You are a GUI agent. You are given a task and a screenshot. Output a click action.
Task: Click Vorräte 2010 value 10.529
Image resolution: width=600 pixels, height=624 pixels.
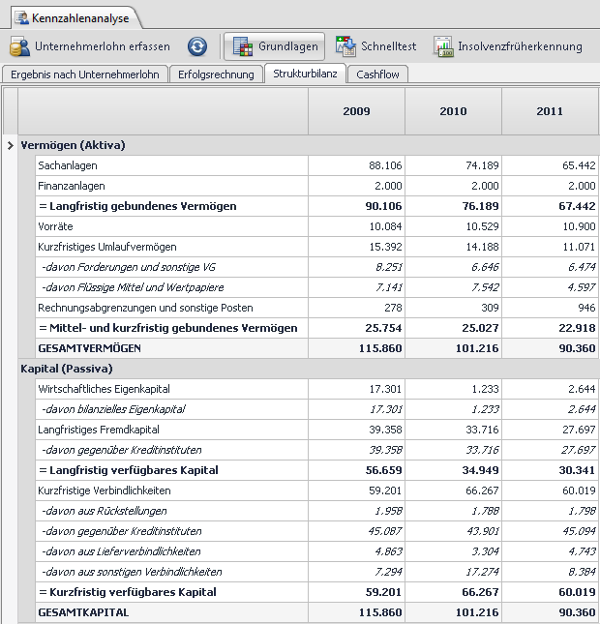click(482, 226)
